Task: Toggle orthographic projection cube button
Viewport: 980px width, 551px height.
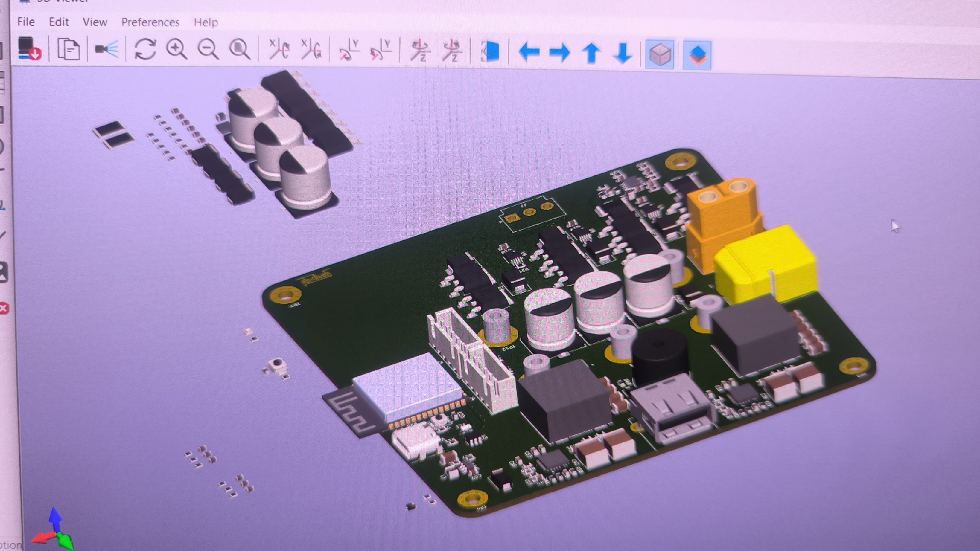Action: tap(660, 55)
